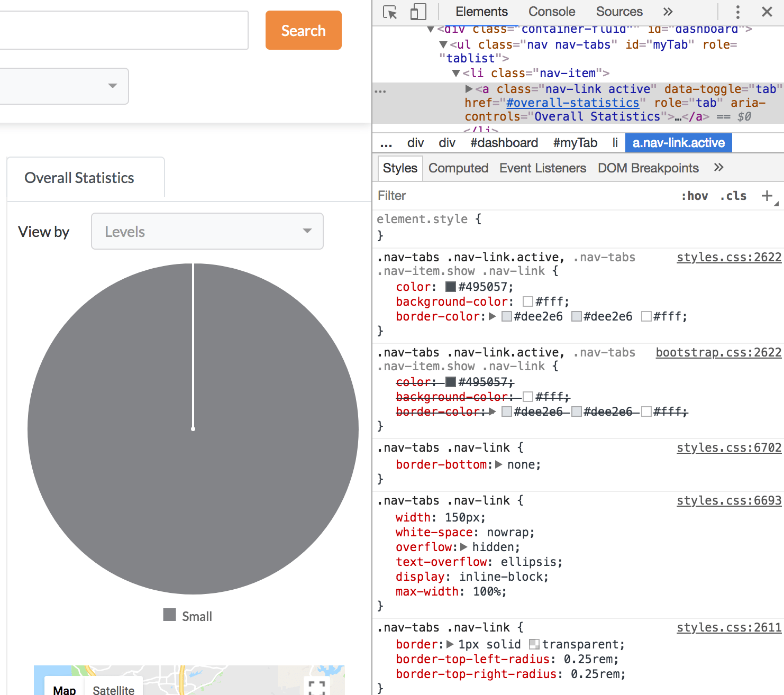784x695 pixels.
Task: Click the search text input box
Action: coord(124,30)
